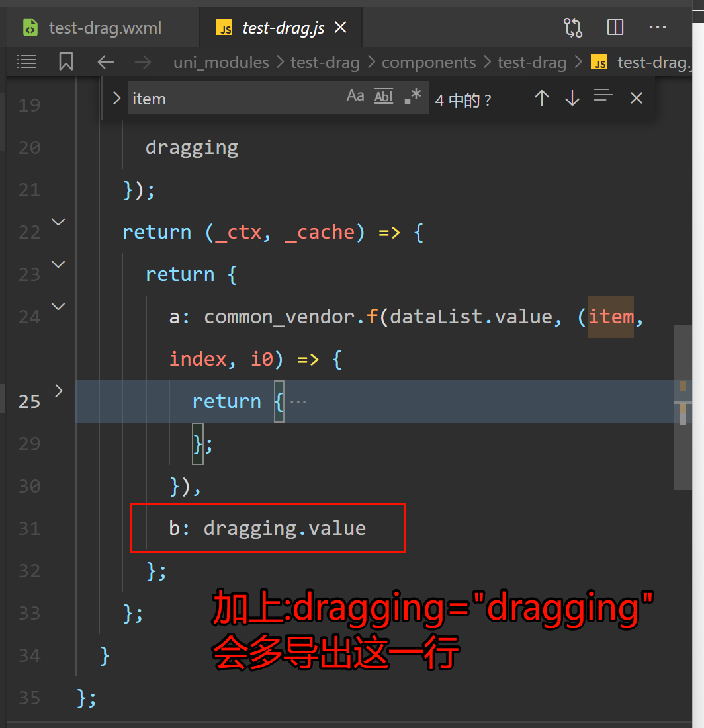Toggle Match Whole Word in the find widget
The image size is (704, 728).
(x=384, y=97)
